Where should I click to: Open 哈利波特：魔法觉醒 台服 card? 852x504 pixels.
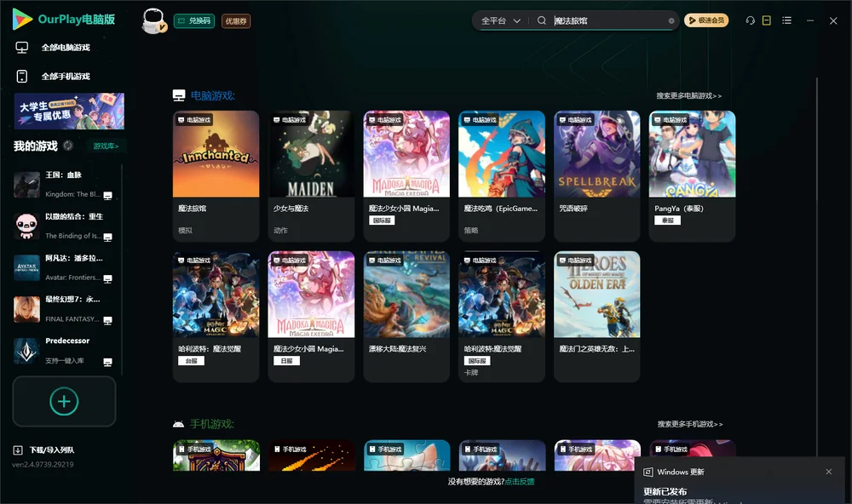[216, 317]
